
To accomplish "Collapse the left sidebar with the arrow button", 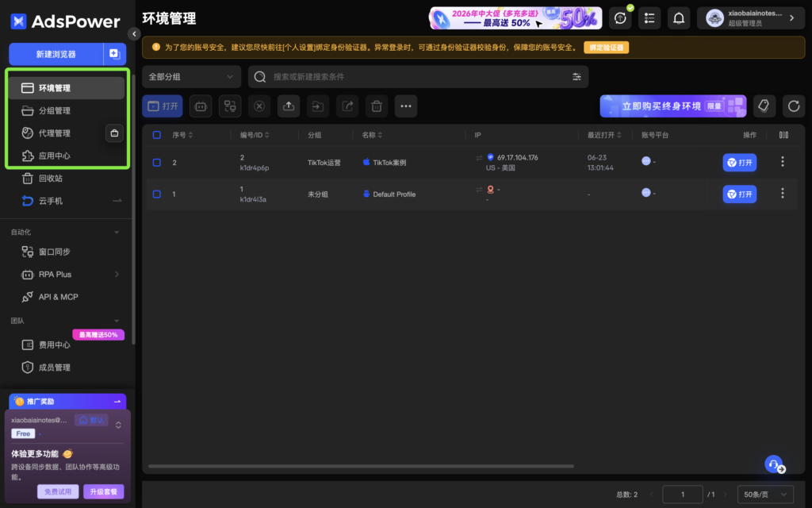I will (x=134, y=33).
